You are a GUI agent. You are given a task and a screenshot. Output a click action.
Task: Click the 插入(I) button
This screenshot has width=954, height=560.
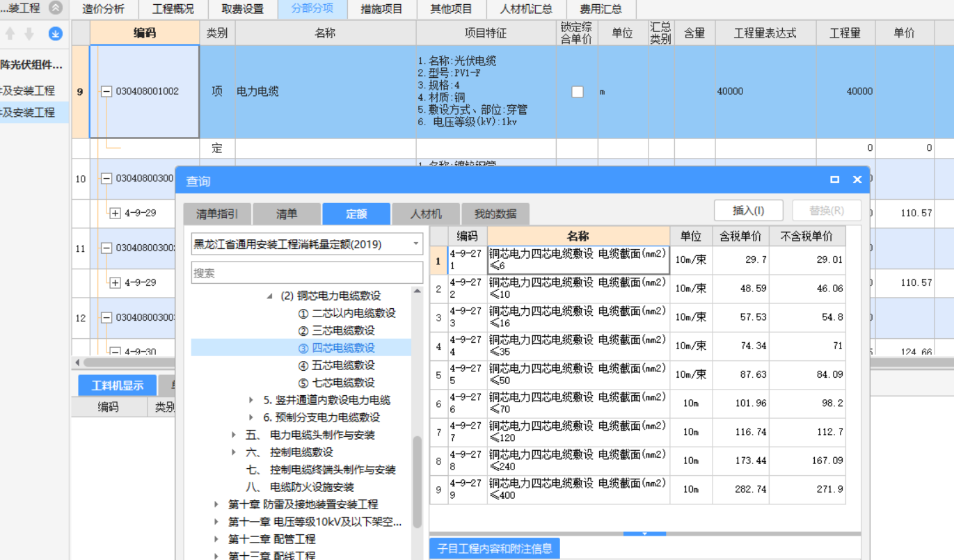(x=749, y=211)
